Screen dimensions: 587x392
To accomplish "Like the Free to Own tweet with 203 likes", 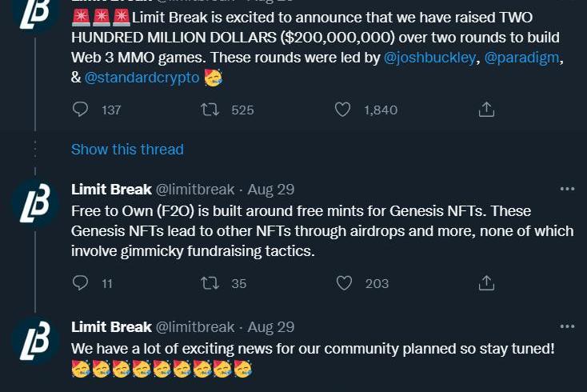I will 344,283.
